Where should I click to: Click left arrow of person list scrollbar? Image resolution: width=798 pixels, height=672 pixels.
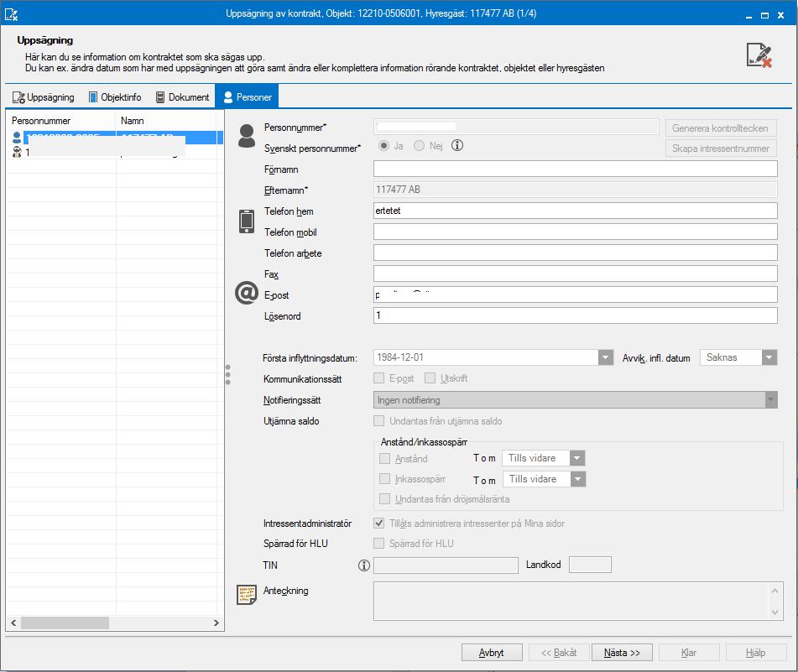tap(13, 623)
